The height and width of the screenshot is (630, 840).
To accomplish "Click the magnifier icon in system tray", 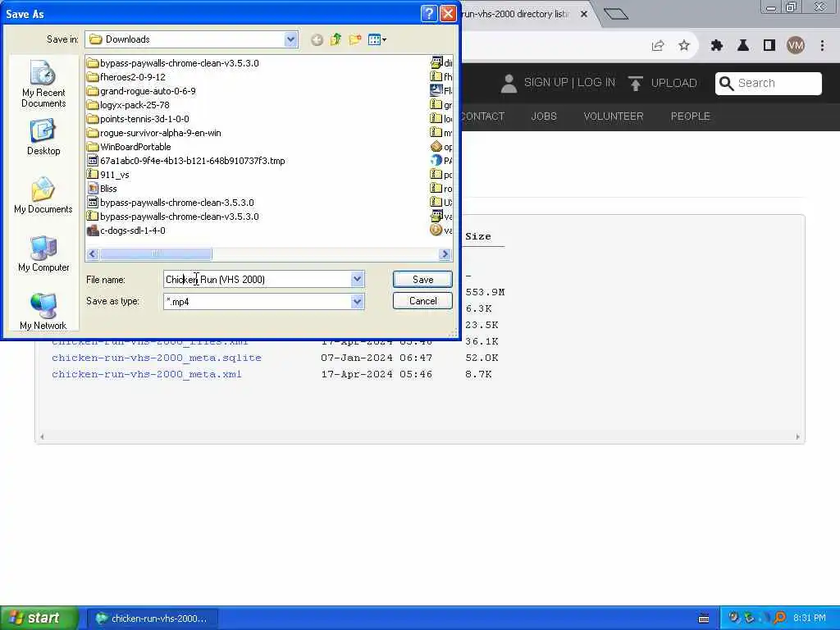I will coord(779,618).
